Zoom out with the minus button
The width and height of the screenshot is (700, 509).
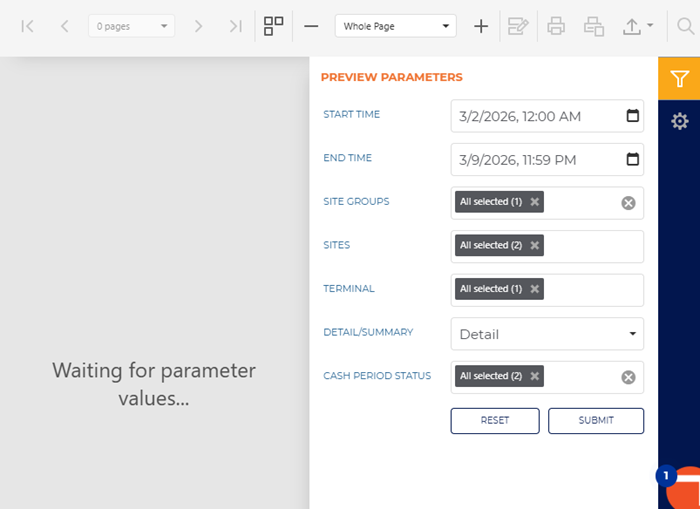(311, 26)
